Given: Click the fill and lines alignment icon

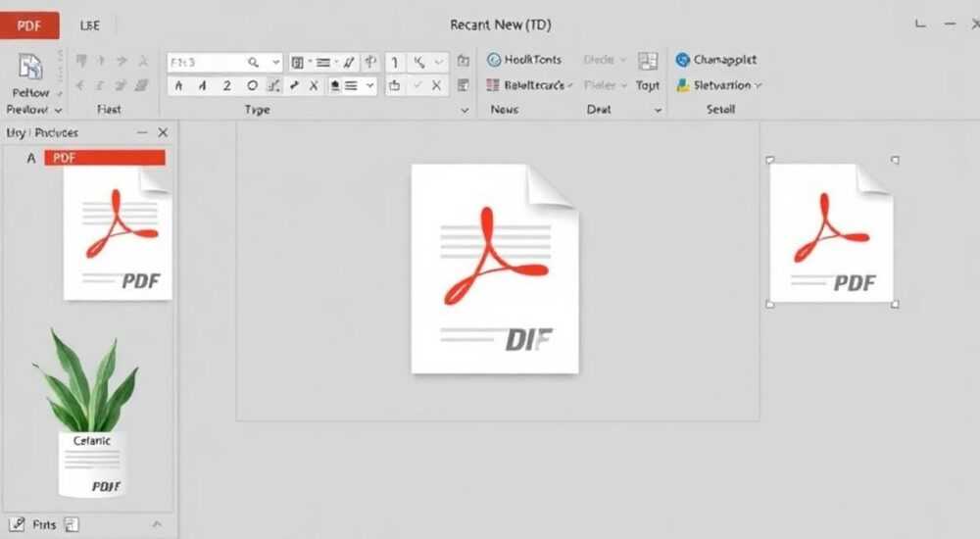Looking at the screenshot, I should click(343, 85).
